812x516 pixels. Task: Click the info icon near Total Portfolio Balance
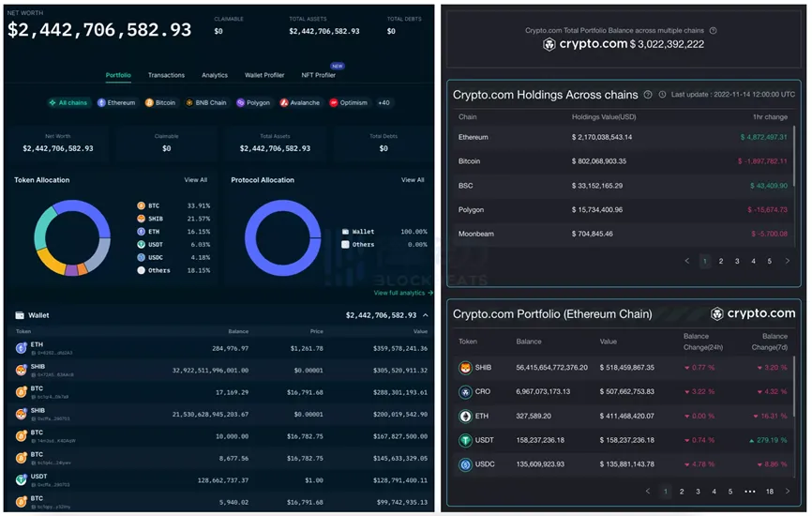(x=714, y=31)
